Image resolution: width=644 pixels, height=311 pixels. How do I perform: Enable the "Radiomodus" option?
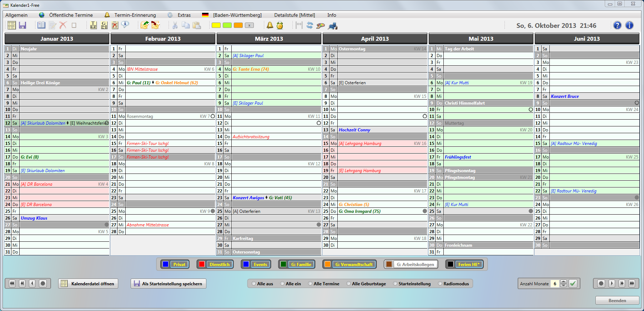[440, 284]
